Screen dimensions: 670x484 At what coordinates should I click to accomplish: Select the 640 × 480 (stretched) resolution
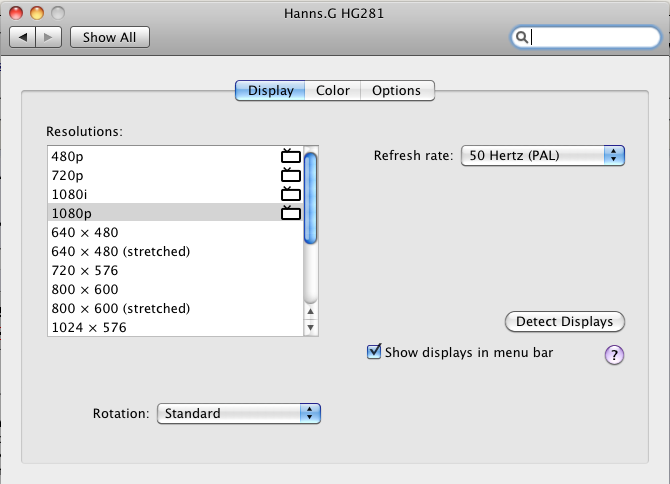click(x=175, y=251)
